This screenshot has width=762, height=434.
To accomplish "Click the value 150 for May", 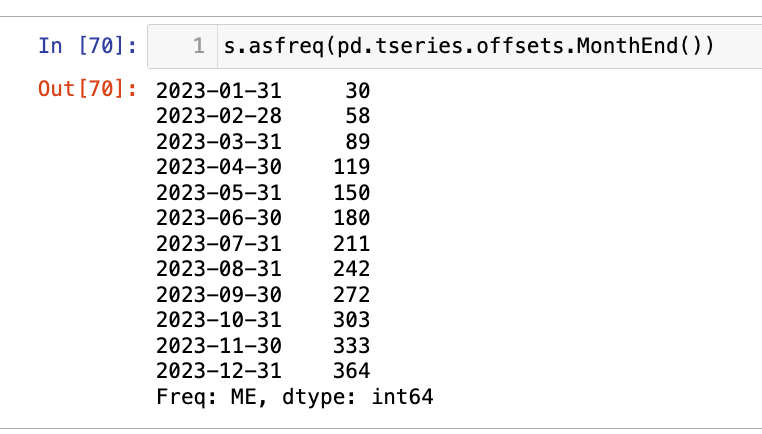I will (351, 192).
